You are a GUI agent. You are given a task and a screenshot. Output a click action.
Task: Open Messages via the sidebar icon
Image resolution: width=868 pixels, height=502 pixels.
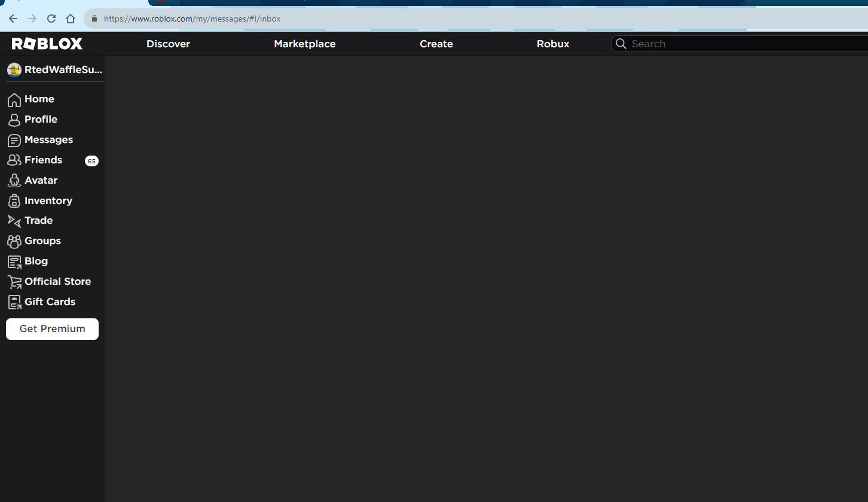[x=14, y=139]
